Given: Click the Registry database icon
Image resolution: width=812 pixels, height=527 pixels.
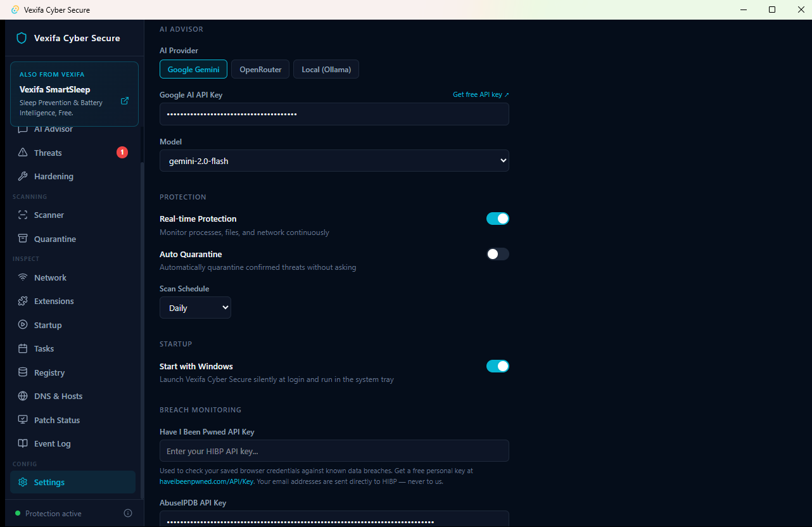Looking at the screenshot, I should pos(23,372).
